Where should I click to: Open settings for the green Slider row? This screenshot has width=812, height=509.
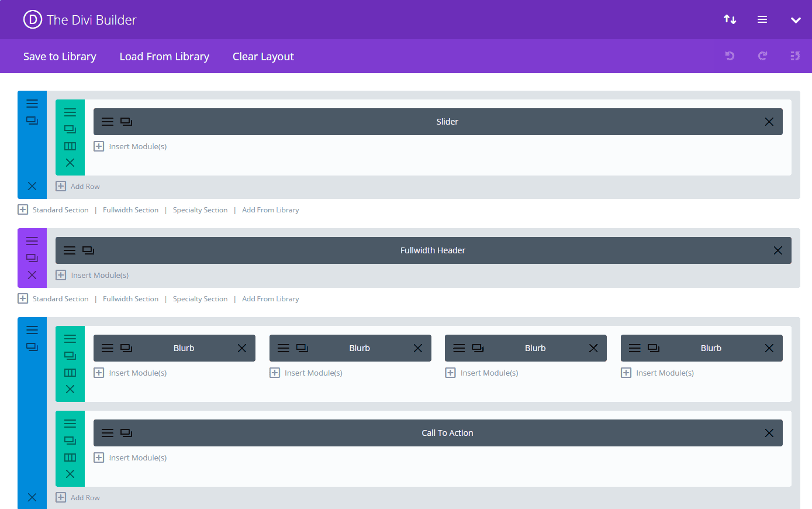tap(70, 111)
